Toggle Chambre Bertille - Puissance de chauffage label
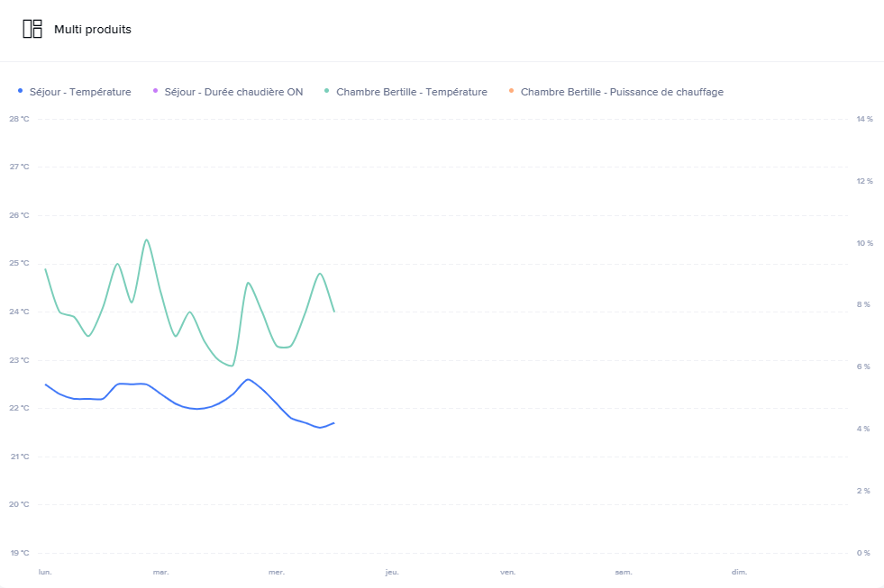This screenshot has width=884, height=588. [622, 92]
